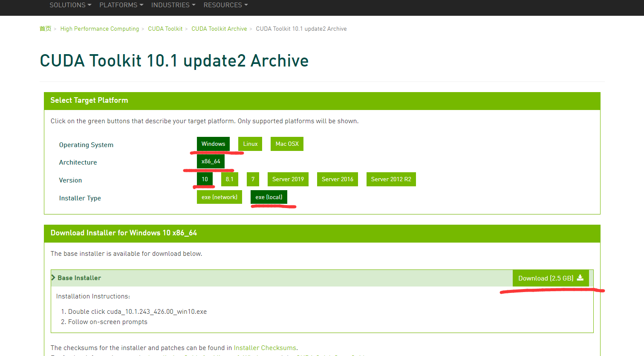Screen dimensions: 644x356
Task: Open the INDUSTRIES dropdown menu
Action: pos(173,5)
